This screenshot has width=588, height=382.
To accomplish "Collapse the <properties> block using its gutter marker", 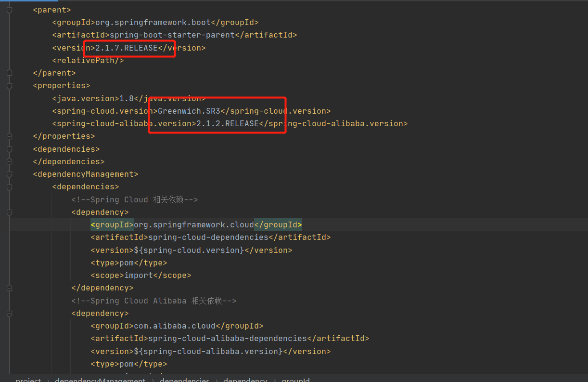I will [9, 86].
